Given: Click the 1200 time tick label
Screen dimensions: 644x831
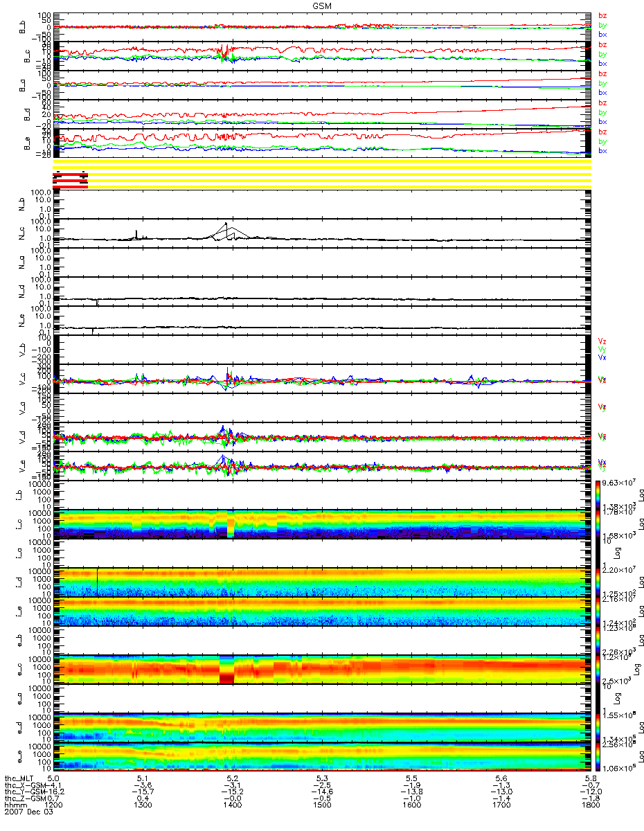Looking at the screenshot, I should (x=53, y=806).
